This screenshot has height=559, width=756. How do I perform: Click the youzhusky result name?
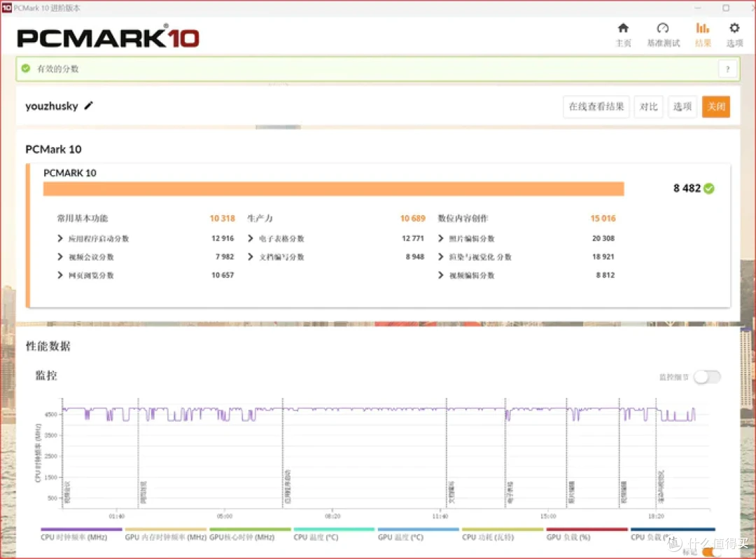[52, 106]
